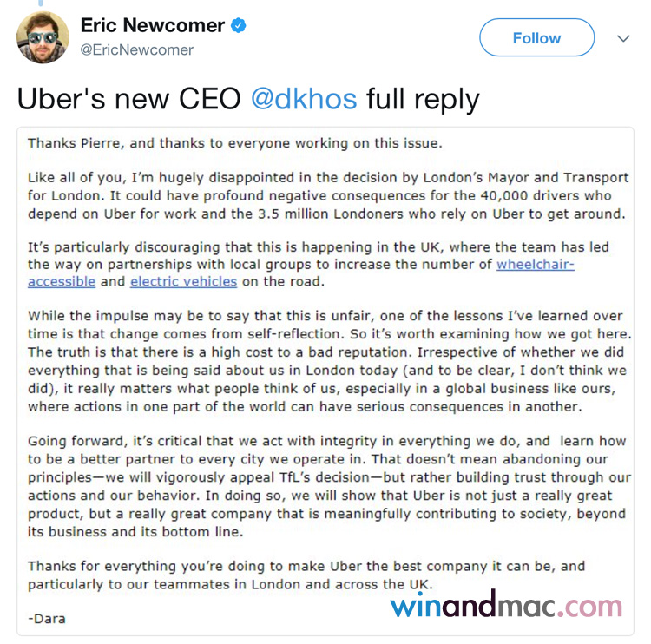Click the Follow button
The height and width of the screenshot is (644, 651).
536,38
